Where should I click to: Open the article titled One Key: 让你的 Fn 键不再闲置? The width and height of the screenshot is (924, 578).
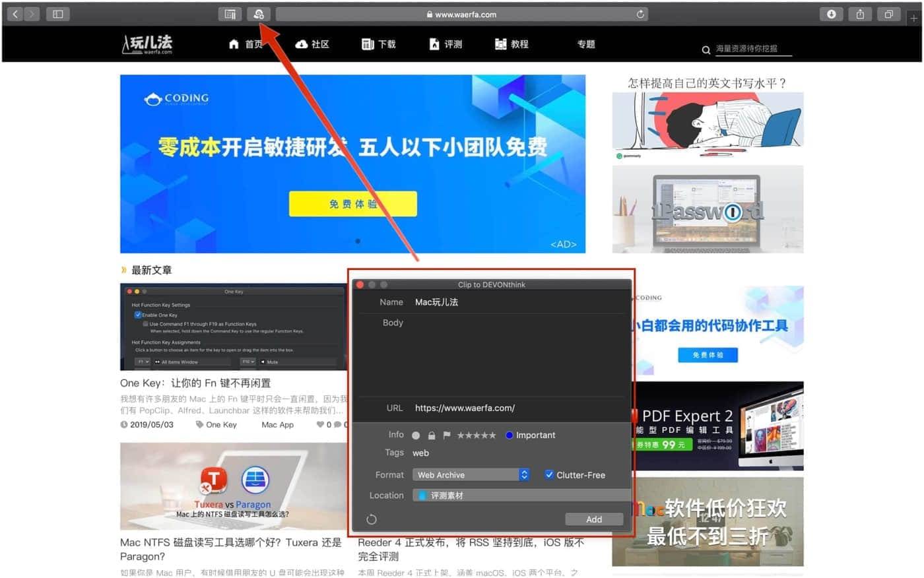[195, 383]
